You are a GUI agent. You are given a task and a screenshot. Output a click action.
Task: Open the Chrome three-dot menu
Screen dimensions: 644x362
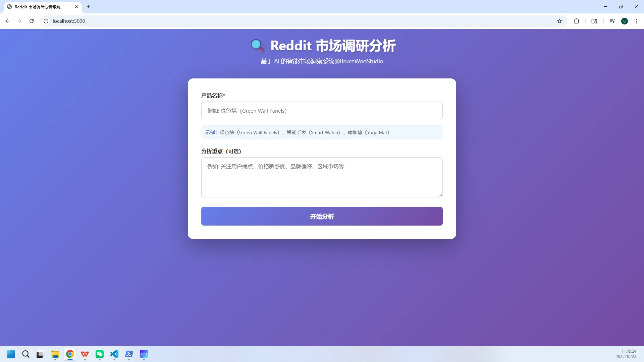point(637,21)
